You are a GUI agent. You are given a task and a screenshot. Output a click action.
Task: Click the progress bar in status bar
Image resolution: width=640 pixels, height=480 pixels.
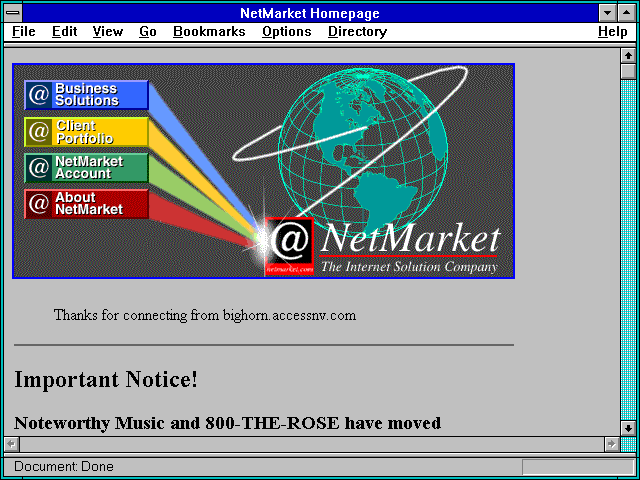click(x=578, y=467)
